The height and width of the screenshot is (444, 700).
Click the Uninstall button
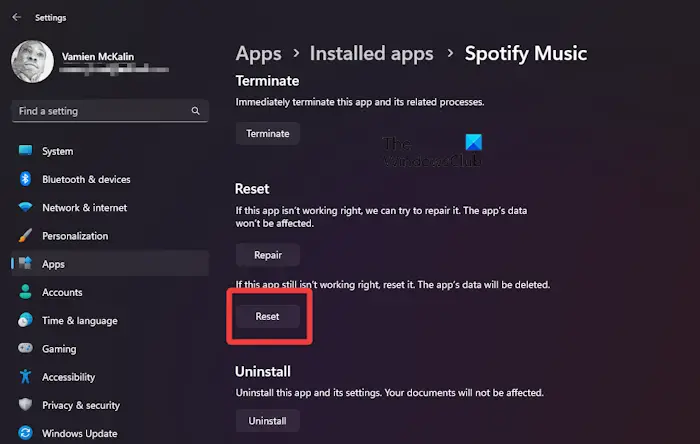click(x=267, y=421)
